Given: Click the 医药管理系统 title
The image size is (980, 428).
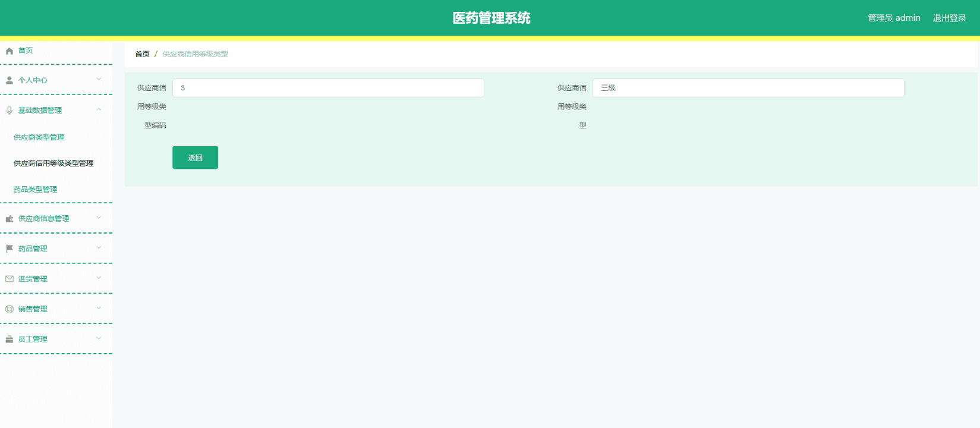Looking at the screenshot, I should [491, 18].
